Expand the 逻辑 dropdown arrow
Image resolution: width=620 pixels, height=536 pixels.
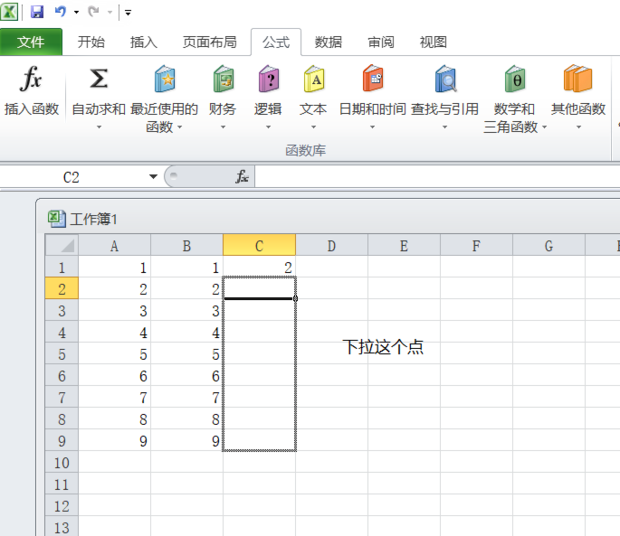coord(268,127)
